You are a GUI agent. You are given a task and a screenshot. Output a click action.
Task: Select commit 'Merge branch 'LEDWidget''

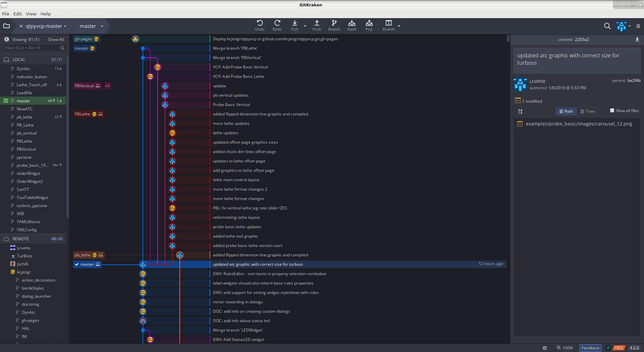tap(238, 330)
